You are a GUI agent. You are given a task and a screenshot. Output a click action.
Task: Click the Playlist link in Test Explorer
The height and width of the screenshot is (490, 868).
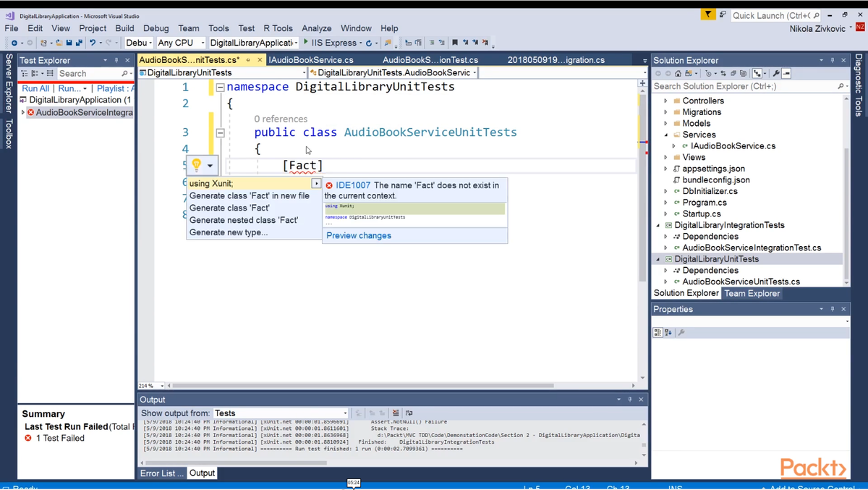(x=116, y=88)
